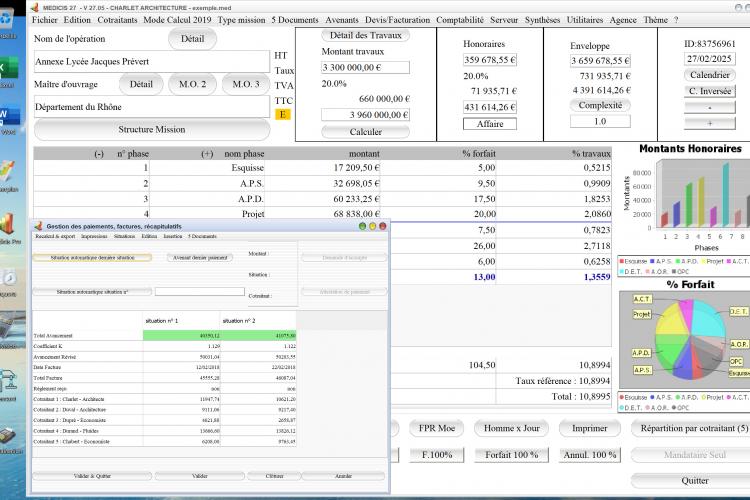Click the Département du Rhône field
This screenshot has width=750, height=500.
click(x=152, y=107)
